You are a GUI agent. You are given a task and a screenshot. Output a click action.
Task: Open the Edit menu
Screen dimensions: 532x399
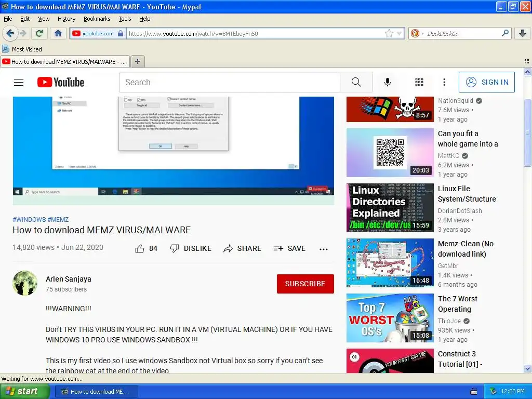click(x=25, y=19)
